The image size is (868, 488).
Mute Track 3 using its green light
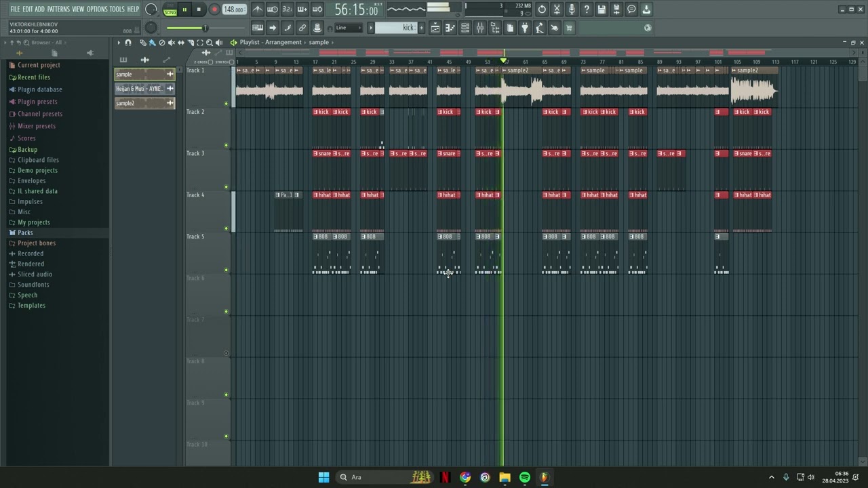(x=226, y=186)
